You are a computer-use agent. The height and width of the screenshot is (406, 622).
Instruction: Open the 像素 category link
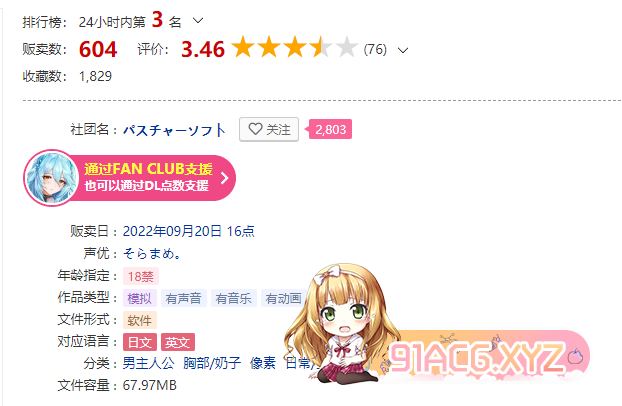[x=263, y=363]
